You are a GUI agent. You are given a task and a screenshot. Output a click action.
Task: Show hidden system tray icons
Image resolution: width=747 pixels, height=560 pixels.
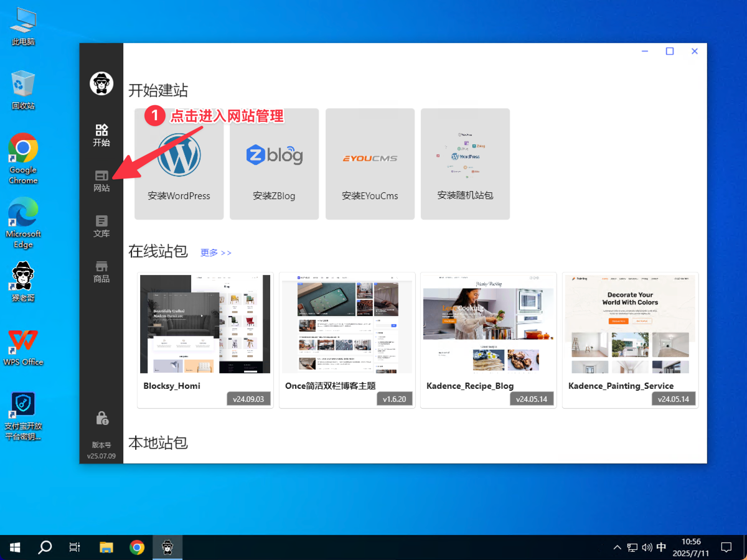[617, 548]
